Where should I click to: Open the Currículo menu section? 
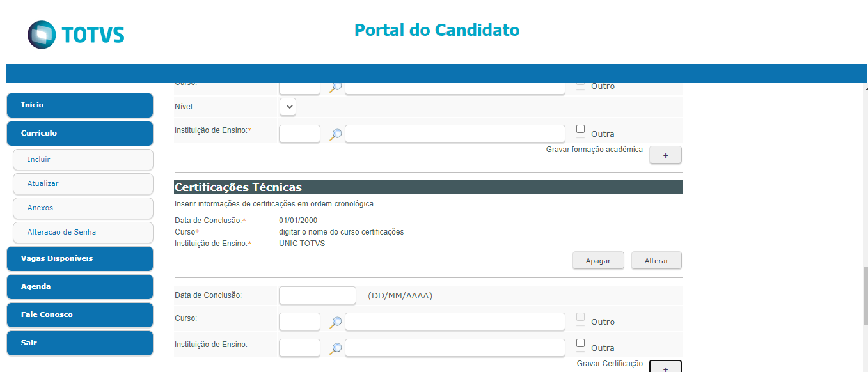point(80,133)
